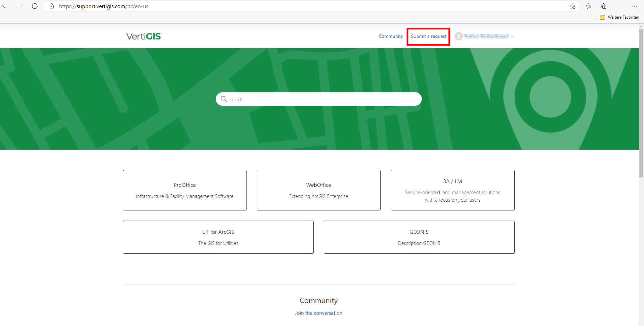Focus the Search input field
This screenshot has width=644, height=326.
pyautogui.click(x=318, y=99)
